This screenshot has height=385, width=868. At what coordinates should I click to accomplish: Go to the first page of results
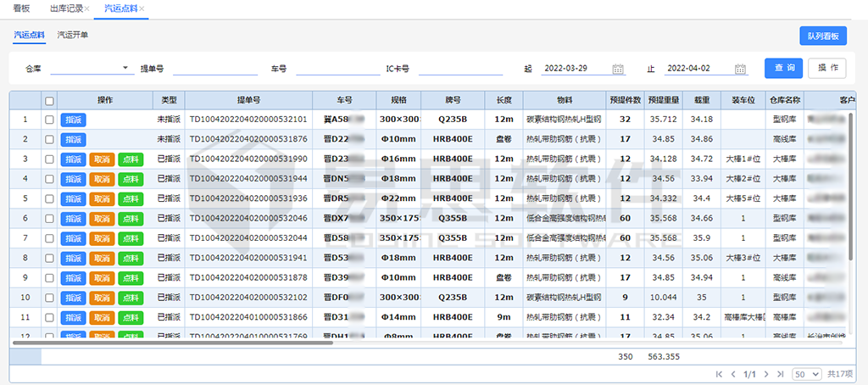tap(720, 374)
